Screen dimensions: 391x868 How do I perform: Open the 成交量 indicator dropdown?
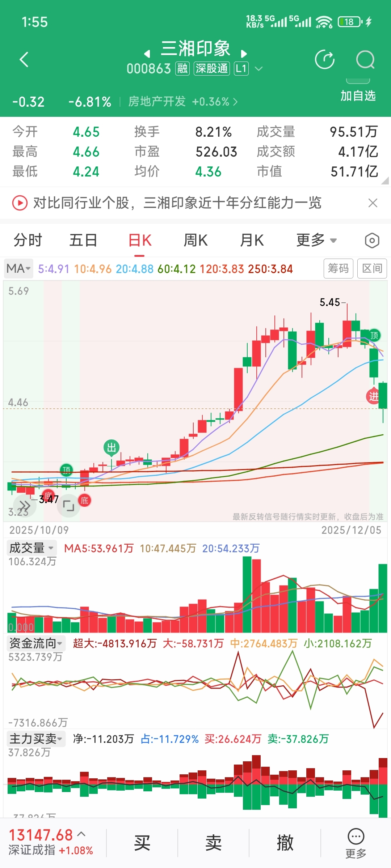point(31,548)
